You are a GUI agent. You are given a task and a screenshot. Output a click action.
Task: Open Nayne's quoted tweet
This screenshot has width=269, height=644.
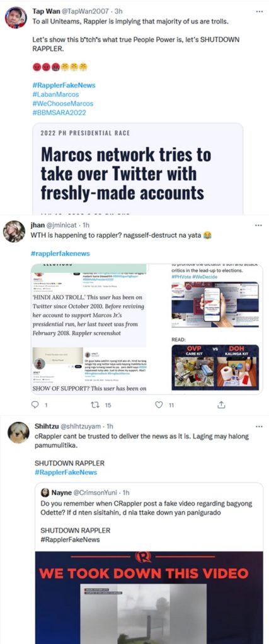[x=149, y=516]
